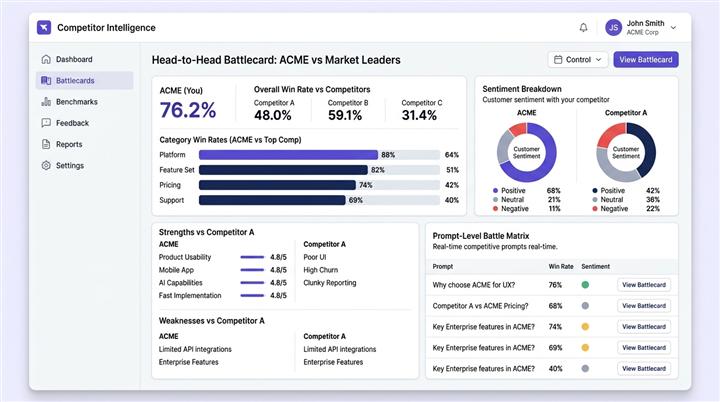Click Competitor A Positive legend dot
Screen dimensions: 720x402
pos(595,191)
